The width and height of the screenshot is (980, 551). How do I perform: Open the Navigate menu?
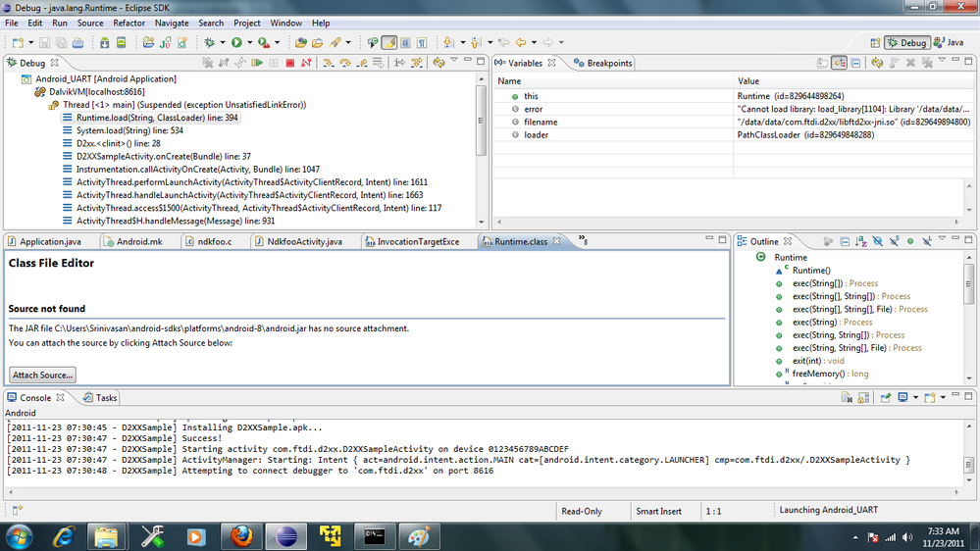pos(172,24)
